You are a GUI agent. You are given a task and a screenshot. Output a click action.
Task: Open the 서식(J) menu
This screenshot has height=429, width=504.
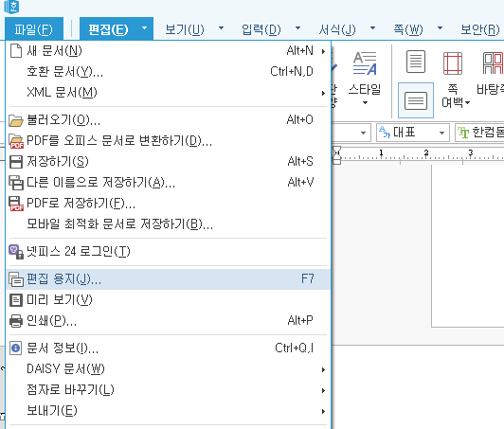(337, 29)
